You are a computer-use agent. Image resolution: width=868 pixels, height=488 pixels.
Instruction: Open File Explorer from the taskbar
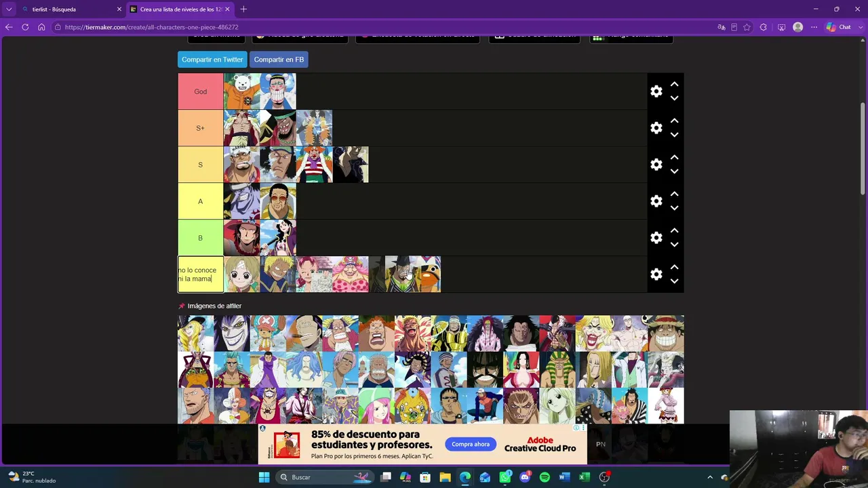[x=445, y=477]
